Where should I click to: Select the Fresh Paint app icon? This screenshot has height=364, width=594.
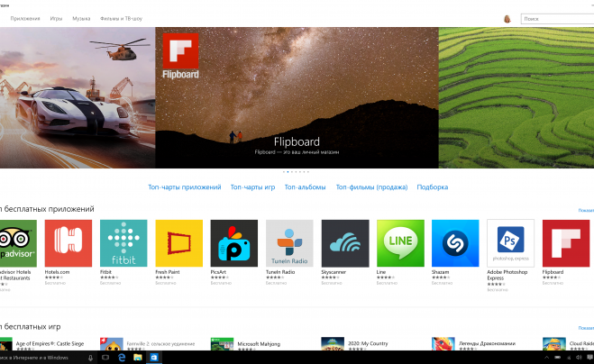[x=178, y=243]
